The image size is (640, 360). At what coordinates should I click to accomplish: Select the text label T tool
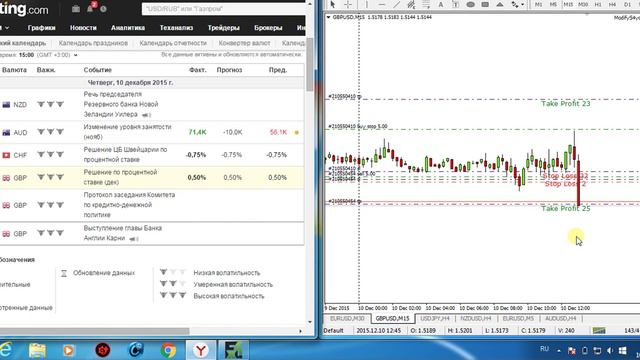[x=455, y=4]
